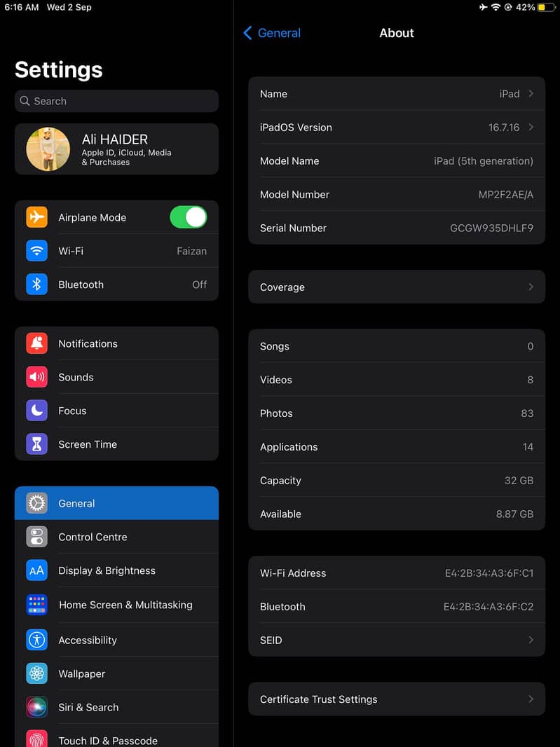The height and width of the screenshot is (747, 560).
Task: Tap the Accessibility figure icon
Action: (36, 640)
